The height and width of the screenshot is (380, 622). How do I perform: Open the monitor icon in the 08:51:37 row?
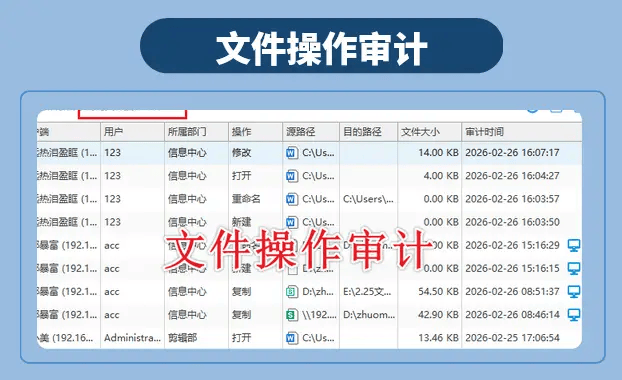coord(574,292)
